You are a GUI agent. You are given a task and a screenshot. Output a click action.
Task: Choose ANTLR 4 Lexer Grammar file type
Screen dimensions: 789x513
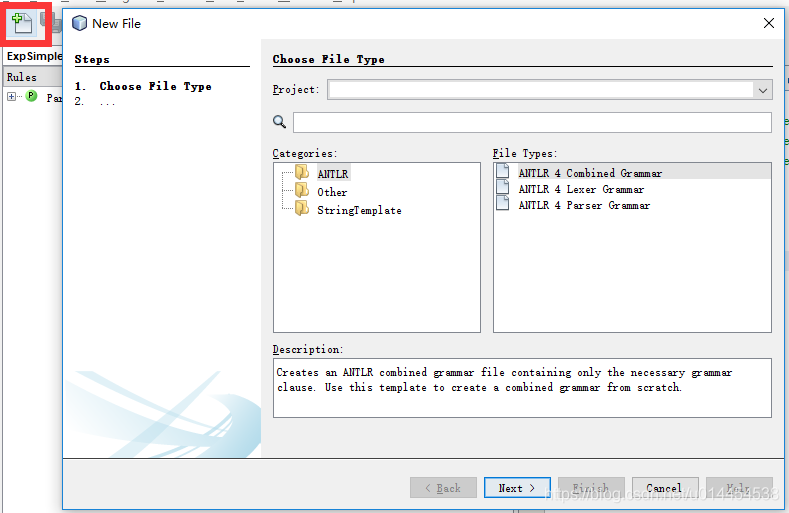581,189
